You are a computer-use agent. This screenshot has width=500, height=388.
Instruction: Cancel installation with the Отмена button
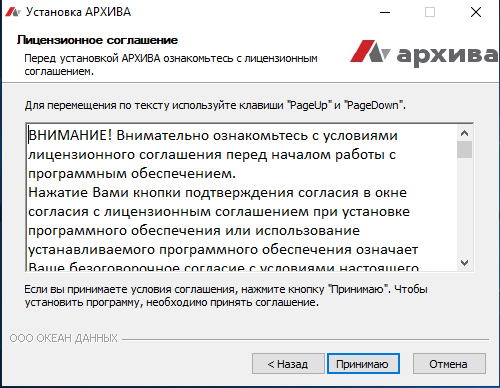coord(449,364)
